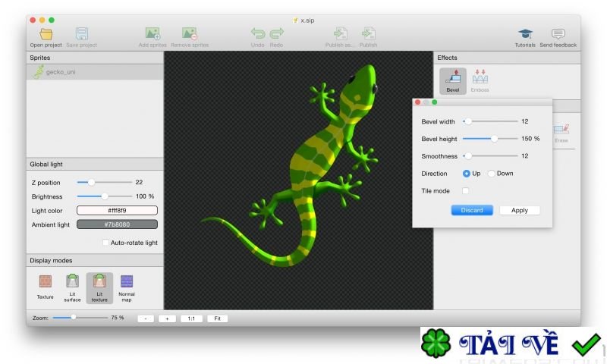607x364 pixels.
Task: Enable the Tile mode checkbox
Action: point(465,190)
